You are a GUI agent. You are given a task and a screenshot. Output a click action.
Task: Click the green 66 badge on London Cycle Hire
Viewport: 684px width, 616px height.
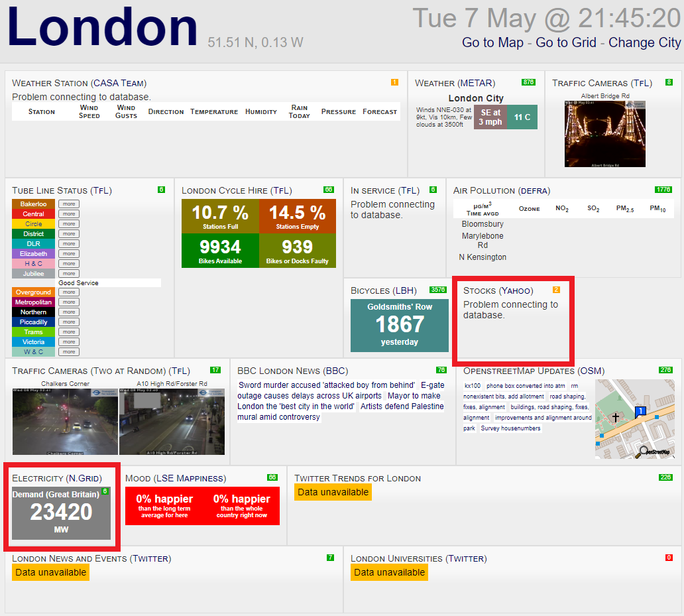click(329, 190)
